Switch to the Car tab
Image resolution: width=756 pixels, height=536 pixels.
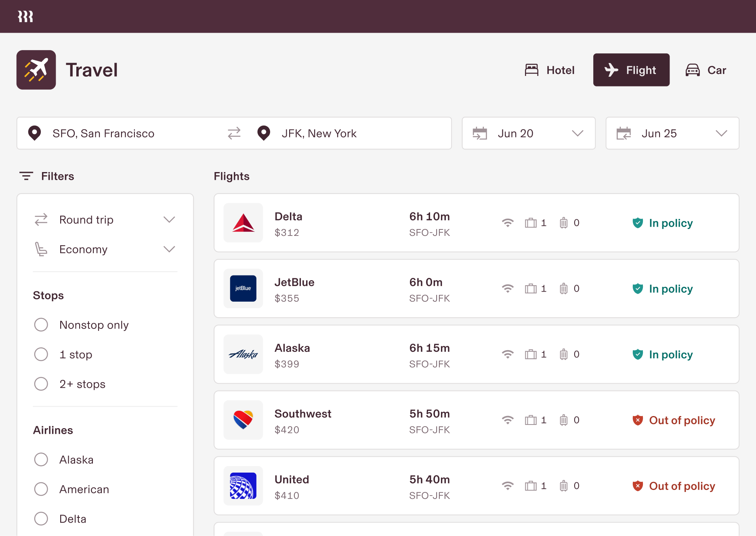click(706, 70)
